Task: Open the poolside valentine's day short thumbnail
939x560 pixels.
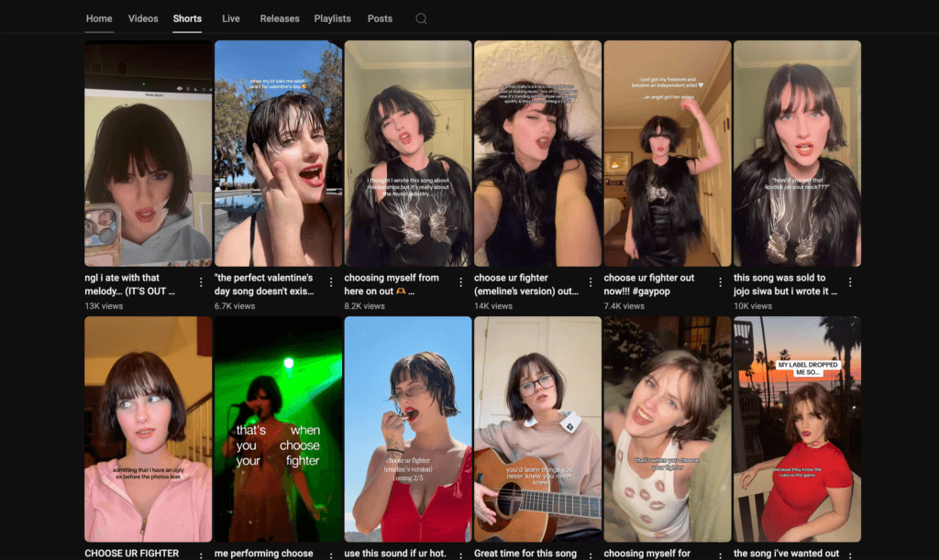Action: pyautogui.click(x=278, y=153)
